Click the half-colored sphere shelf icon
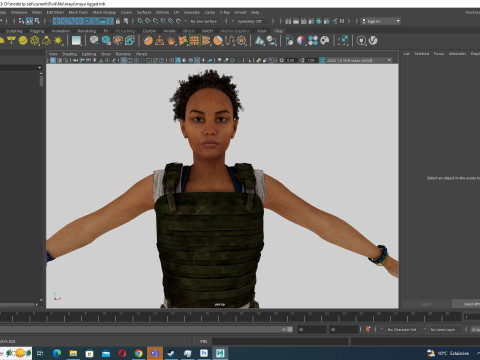 tap(301, 41)
